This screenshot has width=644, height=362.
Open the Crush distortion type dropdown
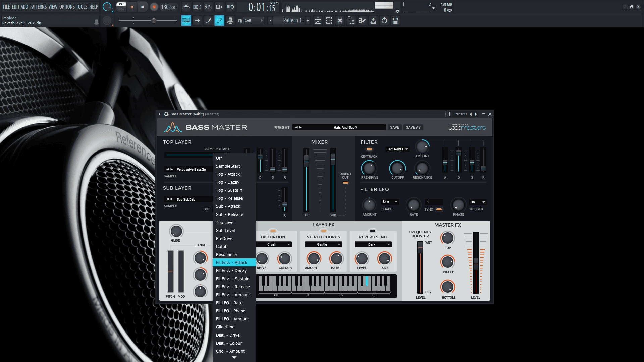(274, 245)
